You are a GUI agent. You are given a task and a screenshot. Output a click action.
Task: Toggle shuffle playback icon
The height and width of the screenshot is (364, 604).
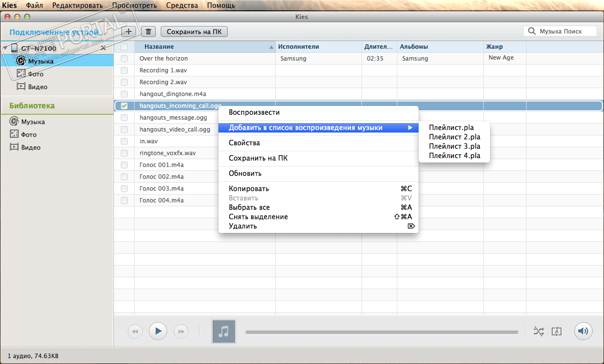[x=539, y=331]
